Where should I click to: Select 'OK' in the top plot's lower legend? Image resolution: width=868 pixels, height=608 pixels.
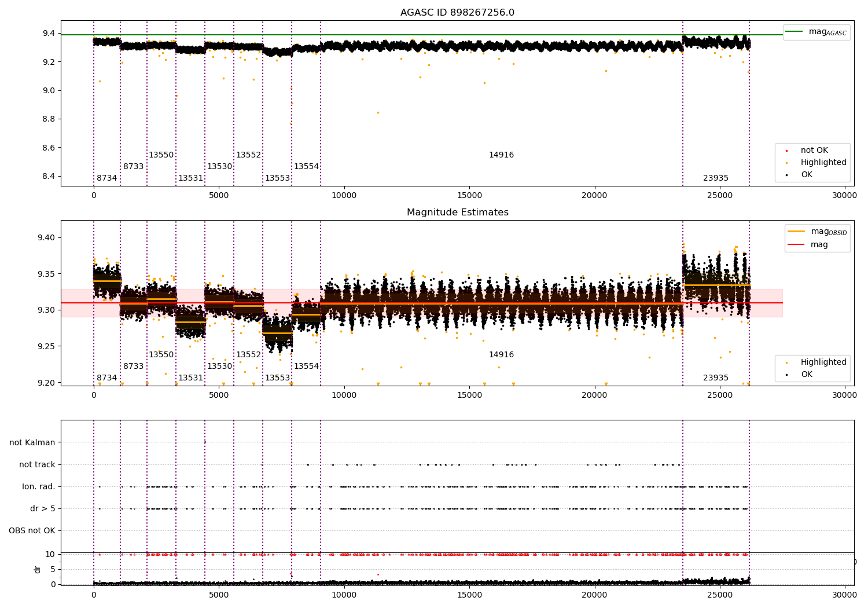tap(807, 175)
